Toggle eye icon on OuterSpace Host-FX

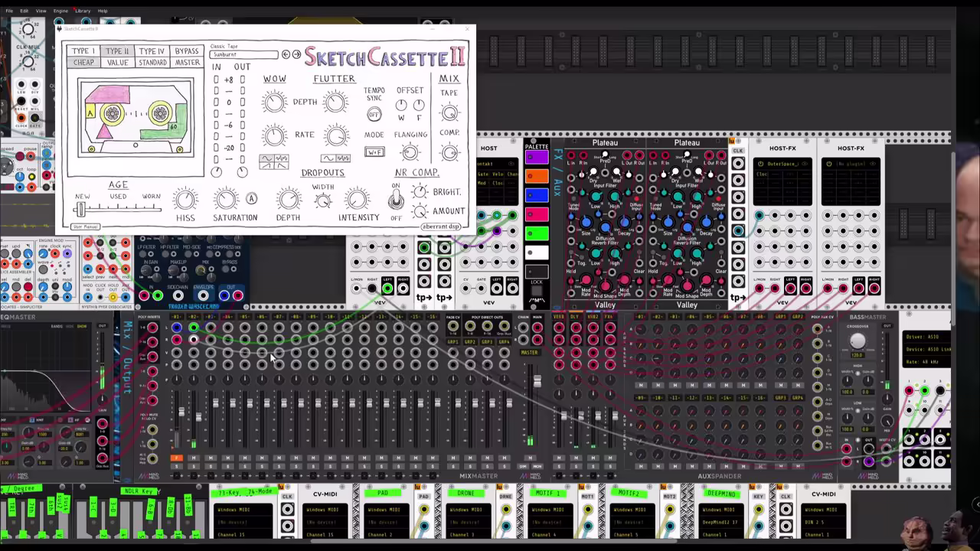[x=805, y=163]
